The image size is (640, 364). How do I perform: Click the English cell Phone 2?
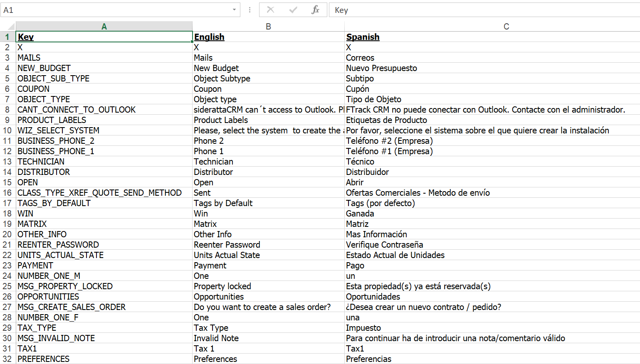click(x=268, y=141)
